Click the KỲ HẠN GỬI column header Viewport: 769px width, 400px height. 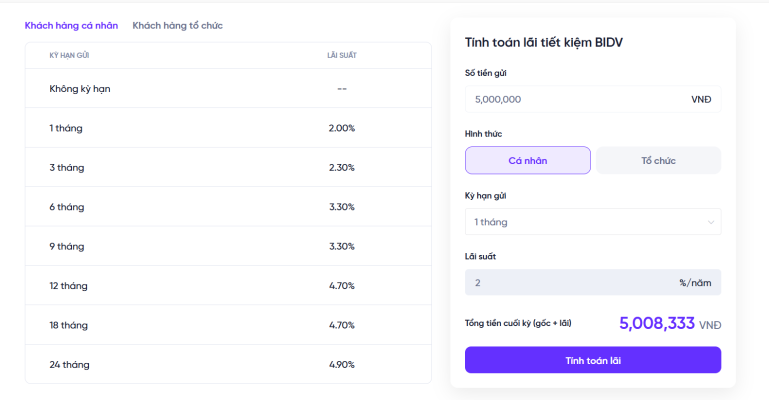click(x=69, y=55)
